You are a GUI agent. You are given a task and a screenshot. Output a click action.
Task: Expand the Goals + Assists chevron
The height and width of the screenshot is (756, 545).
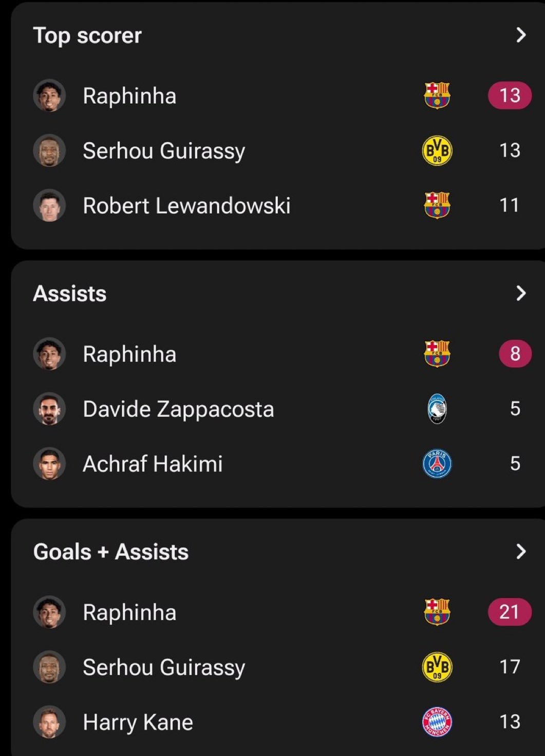click(x=521, y=552)
